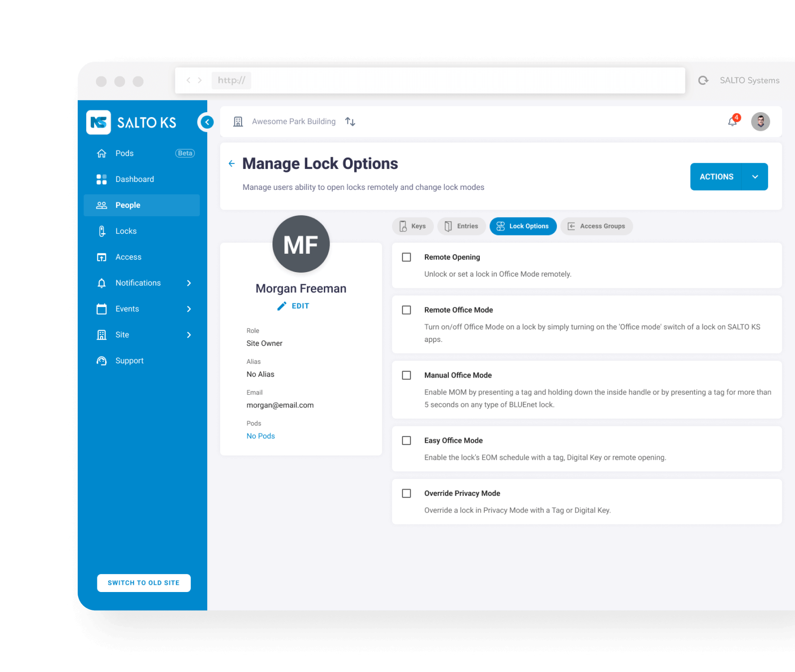Image resolution: width=795 pixels, height=672 pixels.
Task: Tick the Easy Office Mode checkbox
Action: pyautogui.click(x=406, y=441)
